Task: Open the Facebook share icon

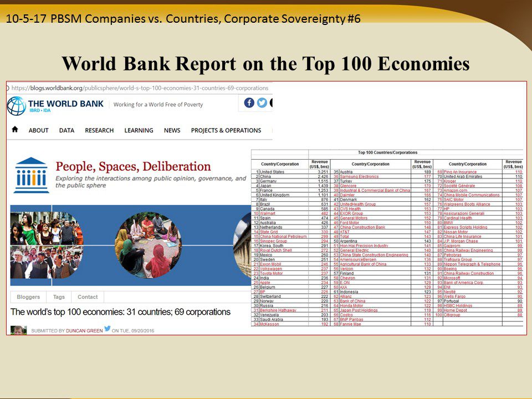Action: click(249, 103)
